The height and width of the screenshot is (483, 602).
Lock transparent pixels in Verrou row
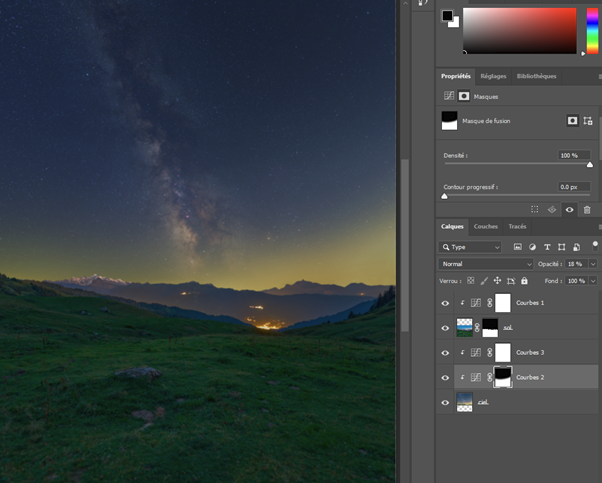[471, 281]
